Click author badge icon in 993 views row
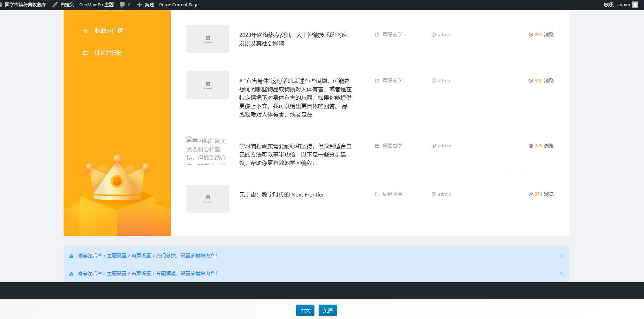 click(434, 35)
